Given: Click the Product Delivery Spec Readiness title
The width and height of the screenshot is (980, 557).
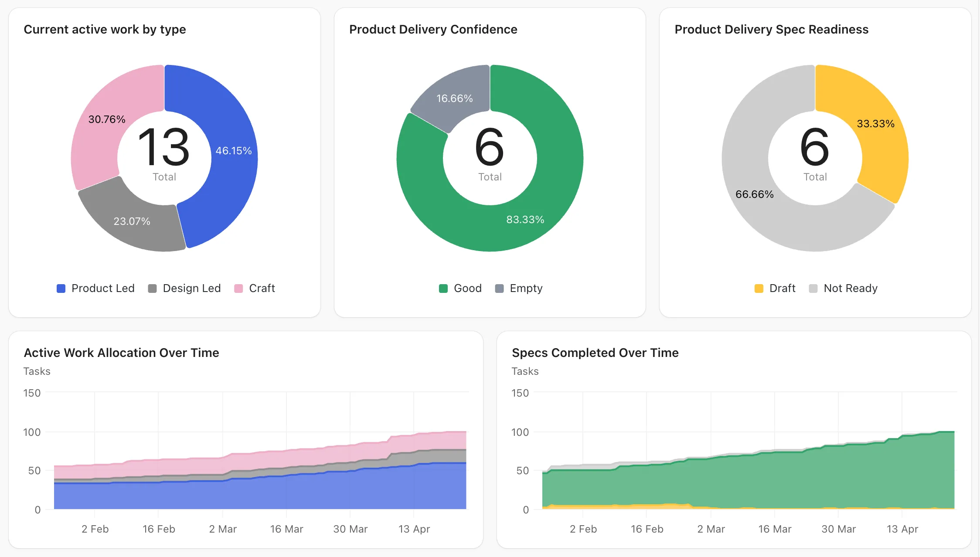Looking at the screenshot, I should 772,30.
